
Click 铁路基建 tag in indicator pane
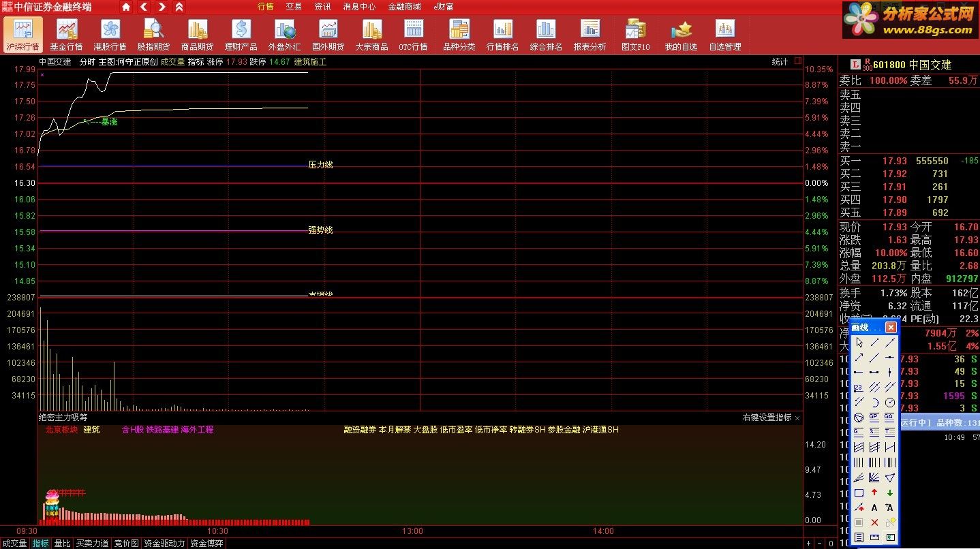pos(162,430)
